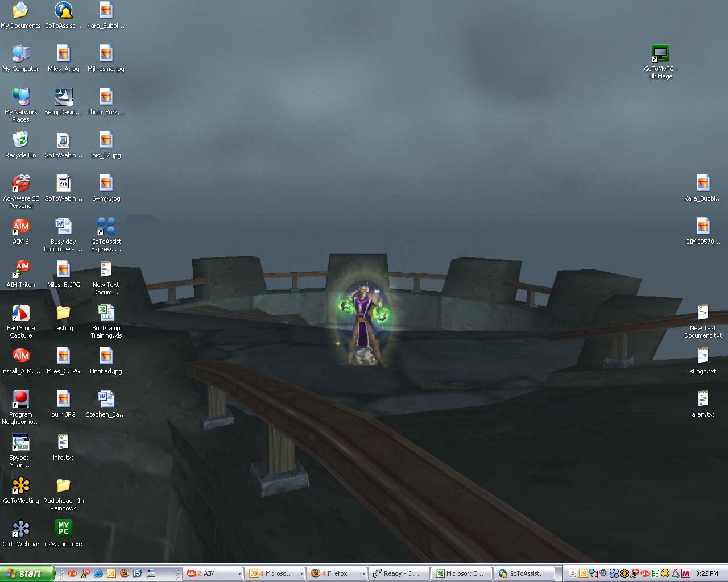Launch Spybot Search shortcut
This screenshot has width=728, height=582.
click(20, 451)
